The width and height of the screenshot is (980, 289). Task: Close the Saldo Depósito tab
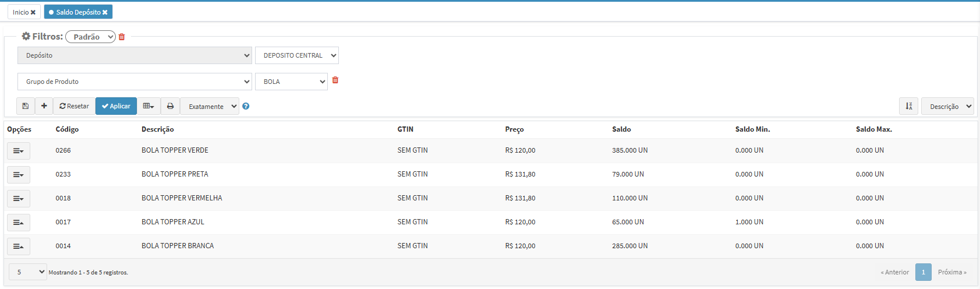pos(105,12)
